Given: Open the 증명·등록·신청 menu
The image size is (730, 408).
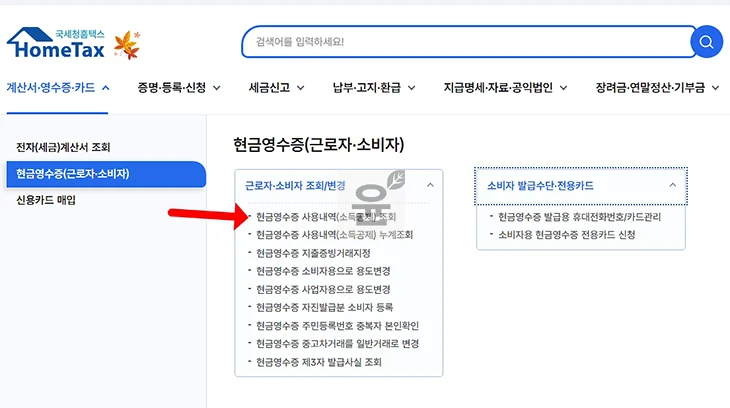Looking at the screenshot, I should (x=179, y=88).
